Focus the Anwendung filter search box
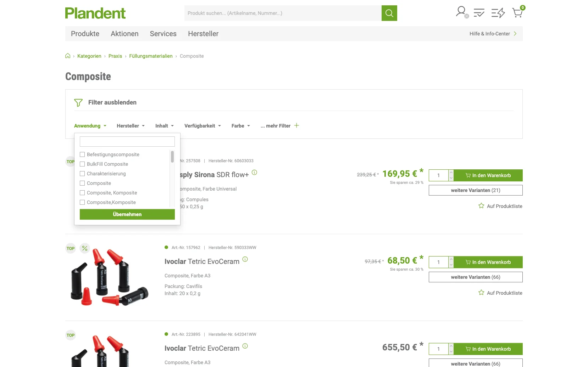This screenshot has height=367, width=588. [127, 141]
